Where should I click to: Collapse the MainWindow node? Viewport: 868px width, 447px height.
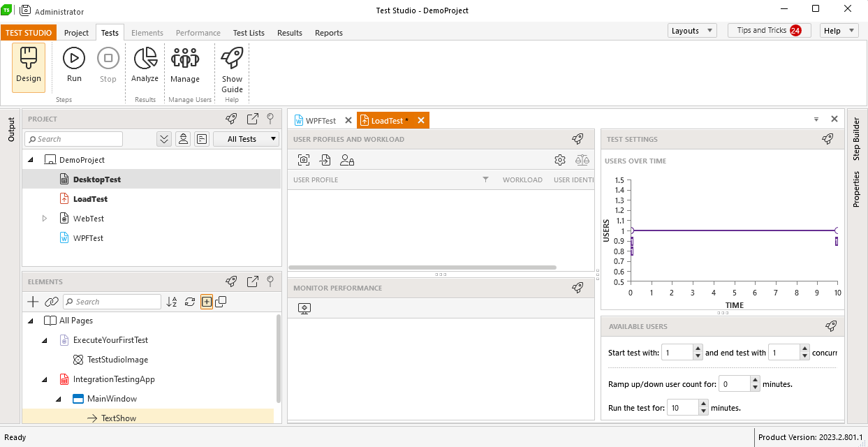click(59, 399)
